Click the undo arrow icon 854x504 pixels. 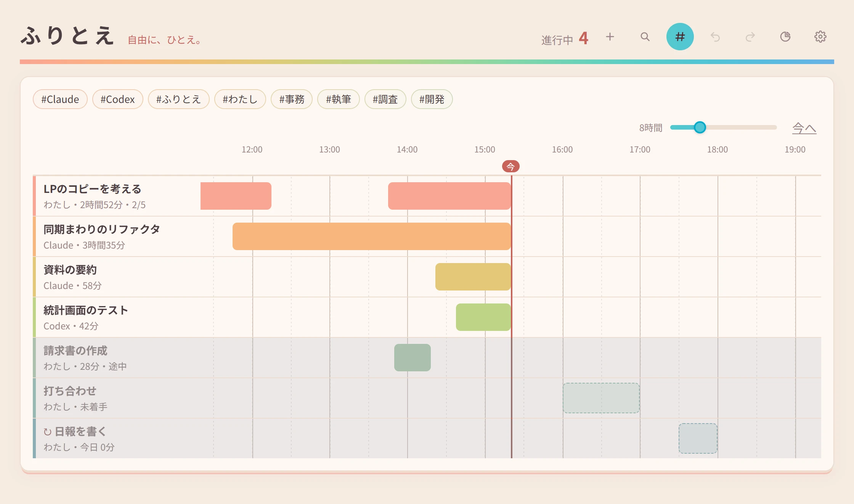(715, 37)
